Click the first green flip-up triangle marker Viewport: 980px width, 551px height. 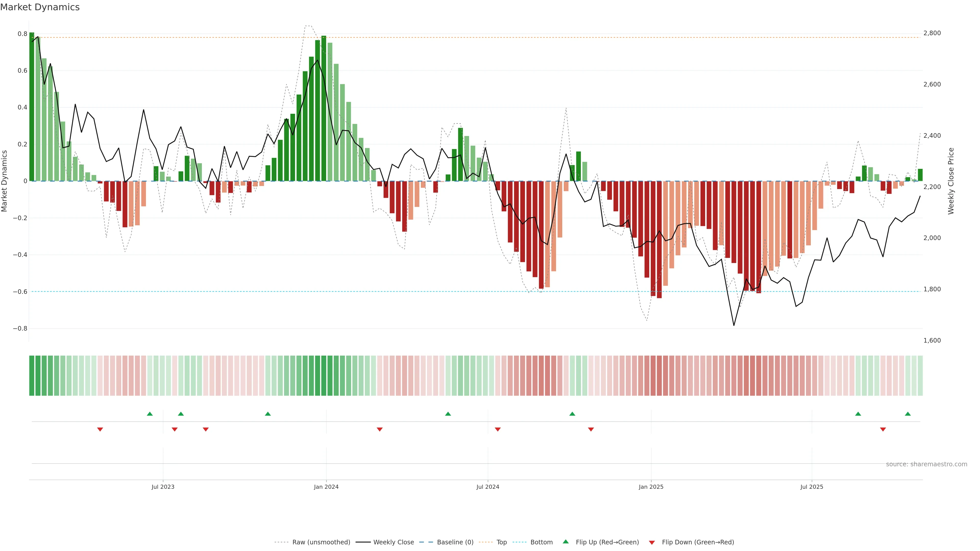coord(150,414)
